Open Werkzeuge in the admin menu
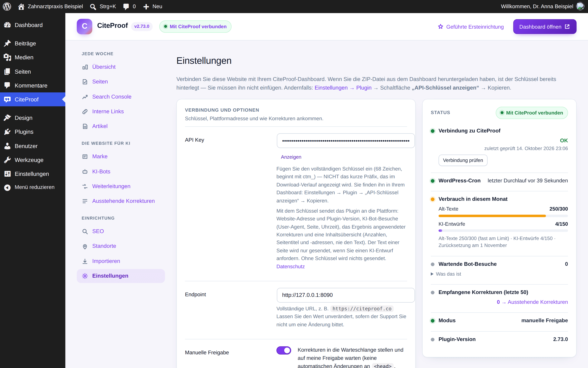This screenshot has width=588, height=368. (32, 160)
